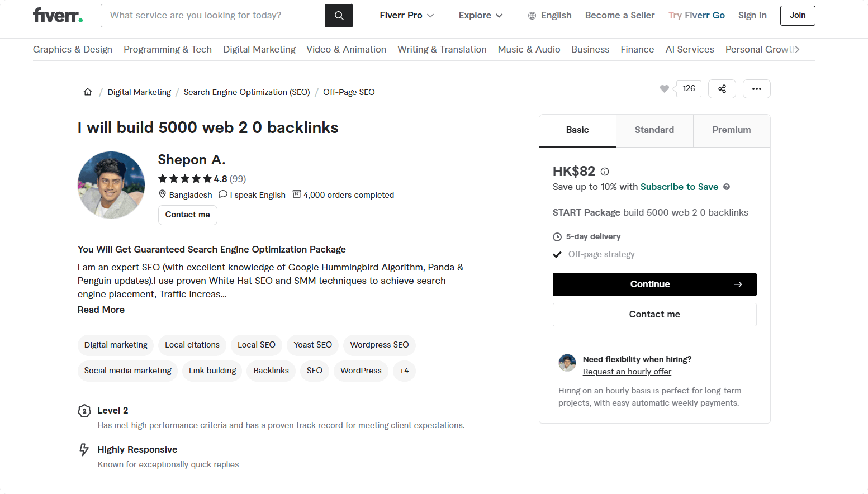Click the Fiverr logo
868x494 pixels.
[x=58, y=15]
